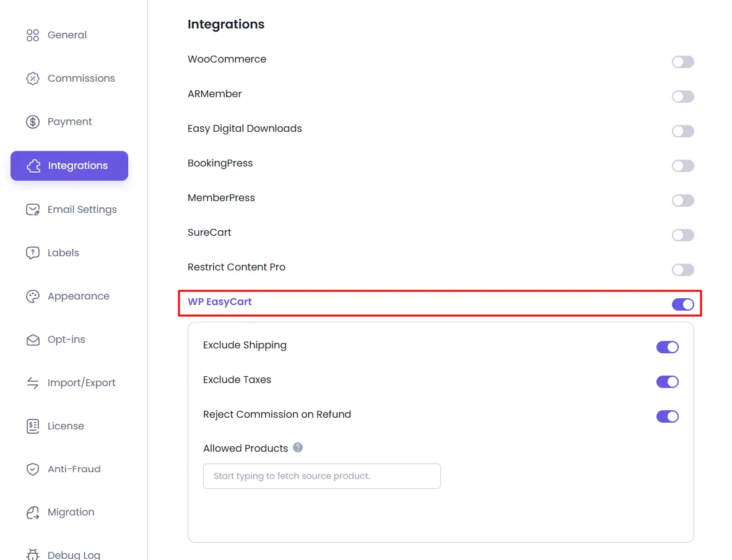
Task: Open Appearance via the smiley icon
Action: point(32,296)
